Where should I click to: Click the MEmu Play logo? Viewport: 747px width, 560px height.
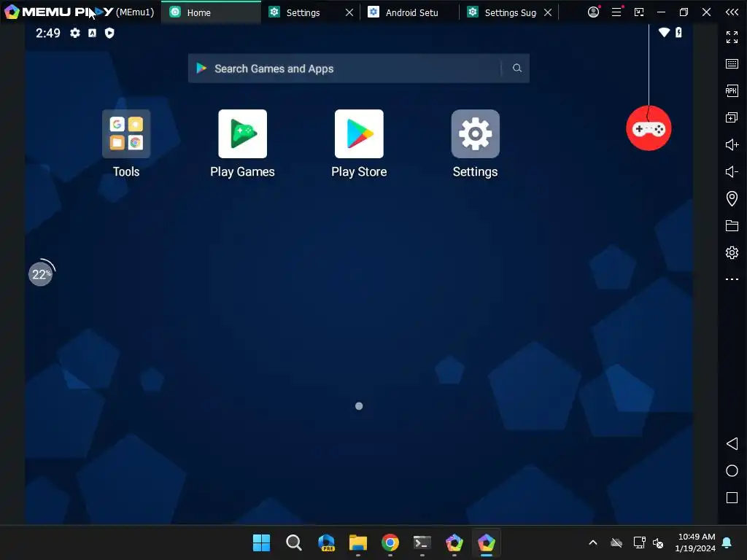coord(60,12)
